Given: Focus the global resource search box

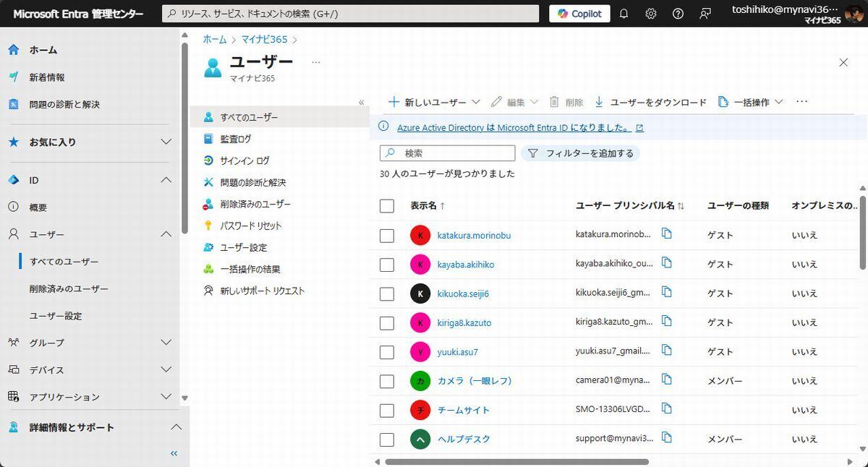Looking at the screenshot, I should tap(350, 14).
